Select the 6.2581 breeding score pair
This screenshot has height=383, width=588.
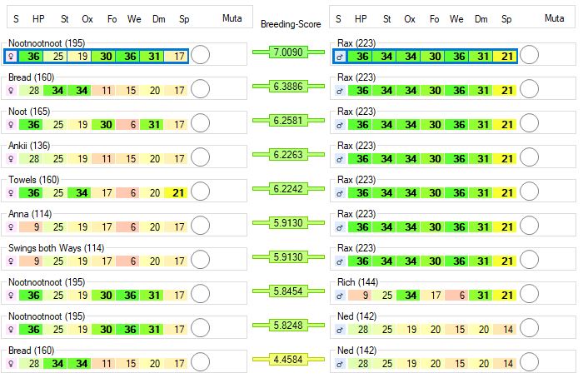coord(288,120)
